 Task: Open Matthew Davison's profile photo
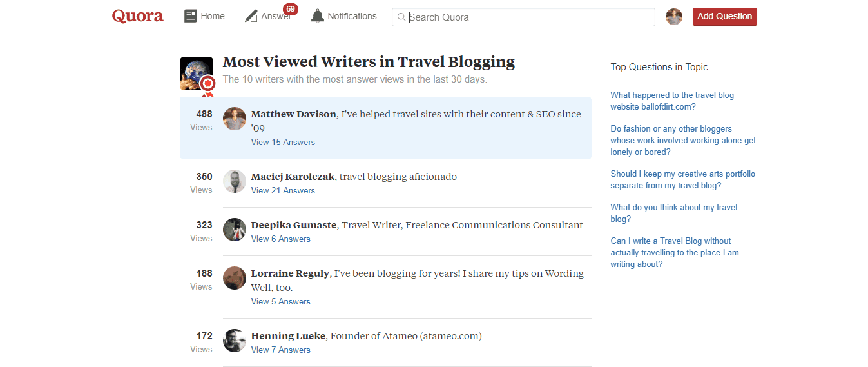pos(235,119)
